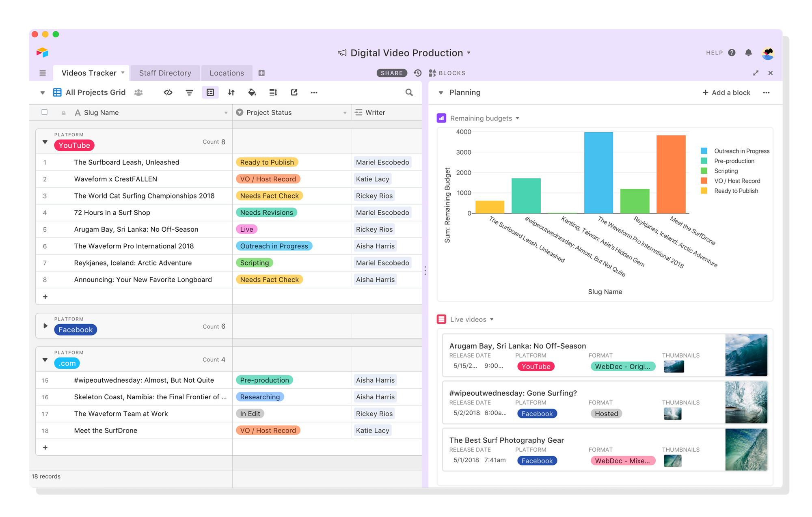Click the calendar/history icon near Share

(x=417, y=72)
